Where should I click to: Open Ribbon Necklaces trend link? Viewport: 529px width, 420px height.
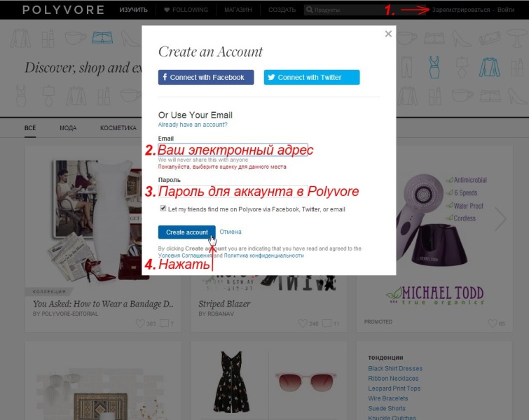tap(393, 379)
